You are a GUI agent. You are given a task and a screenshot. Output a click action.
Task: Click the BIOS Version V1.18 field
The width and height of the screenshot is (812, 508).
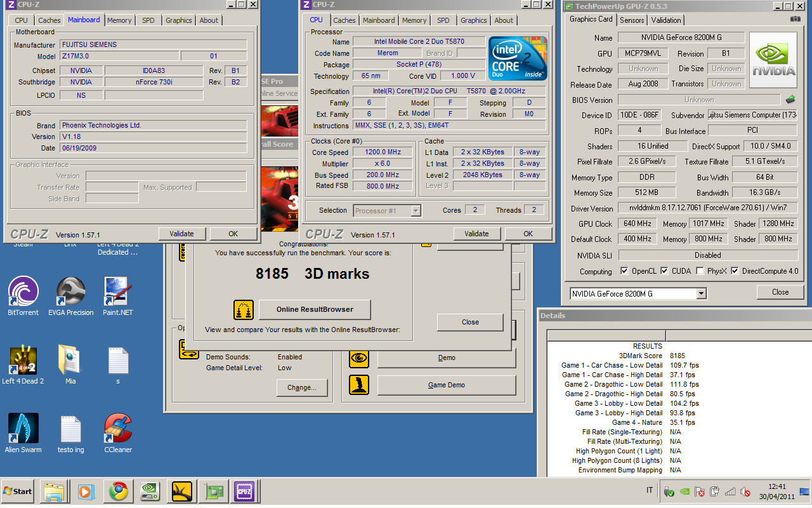(x=154, y=137)
